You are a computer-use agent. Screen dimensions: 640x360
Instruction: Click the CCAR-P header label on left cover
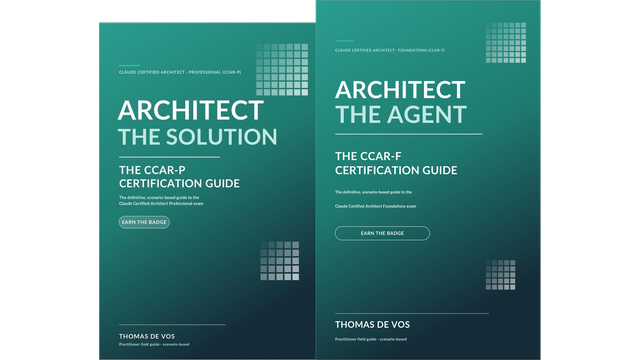[x=180, y=72]
